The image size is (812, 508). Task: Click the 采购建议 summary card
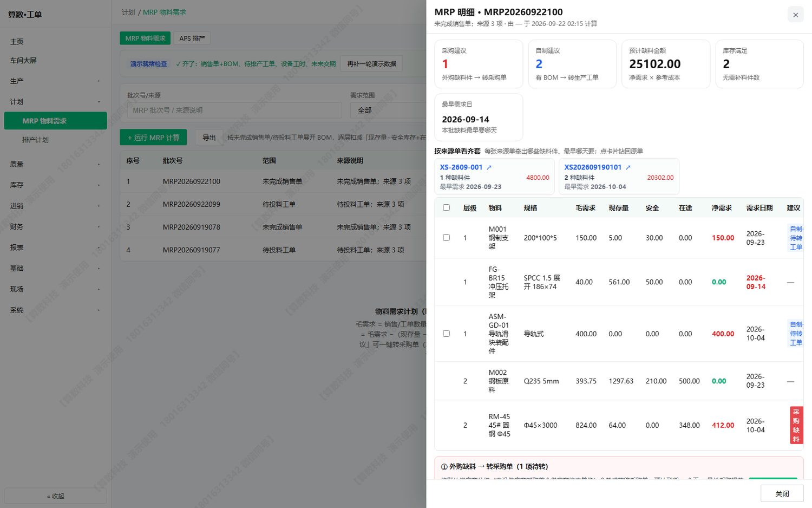(x=479, y=64)
